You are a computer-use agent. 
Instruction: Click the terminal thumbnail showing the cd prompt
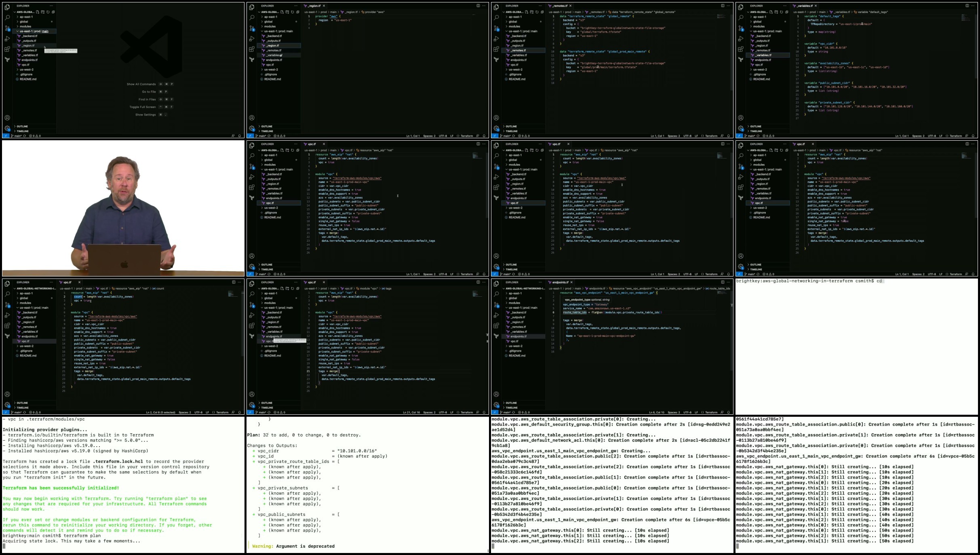[857, 346]
